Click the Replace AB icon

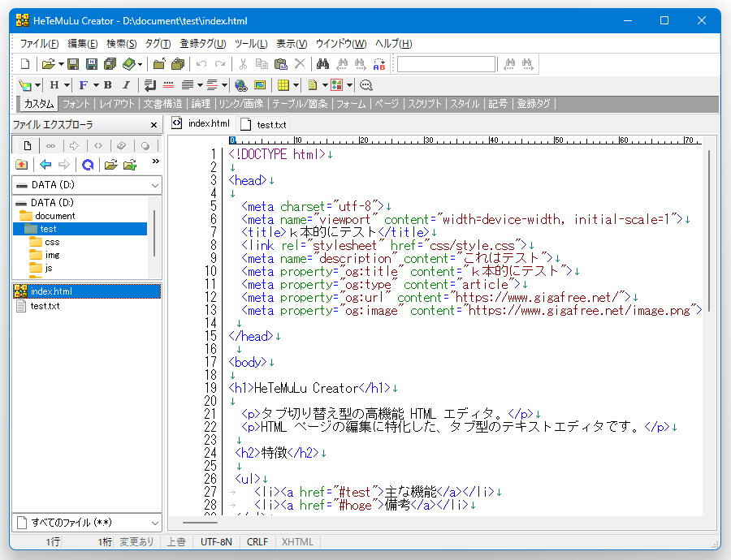click(x=379, y=64)
